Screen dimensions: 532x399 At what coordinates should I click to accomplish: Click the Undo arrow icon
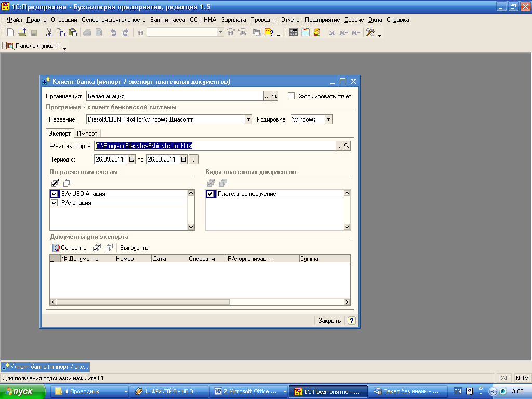[x=113, y=32]
